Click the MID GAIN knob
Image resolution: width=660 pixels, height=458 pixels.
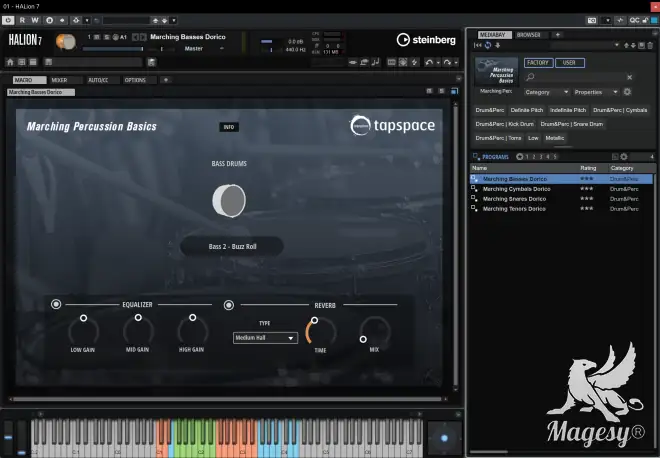[138, 330]
